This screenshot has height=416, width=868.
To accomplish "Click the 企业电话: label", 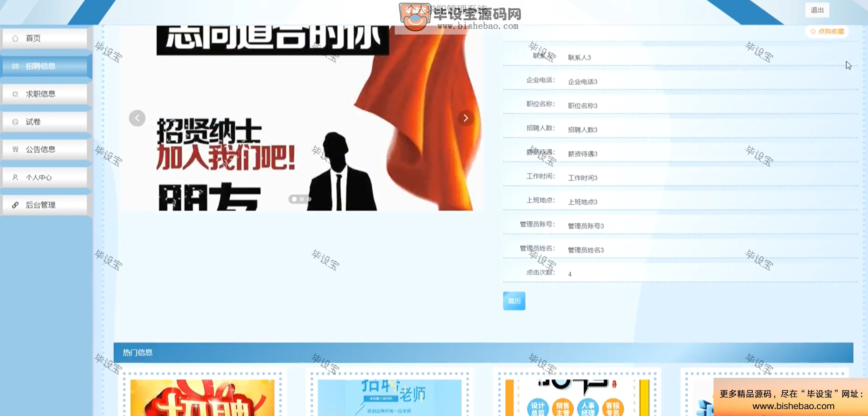I will [x=541, y=80].
